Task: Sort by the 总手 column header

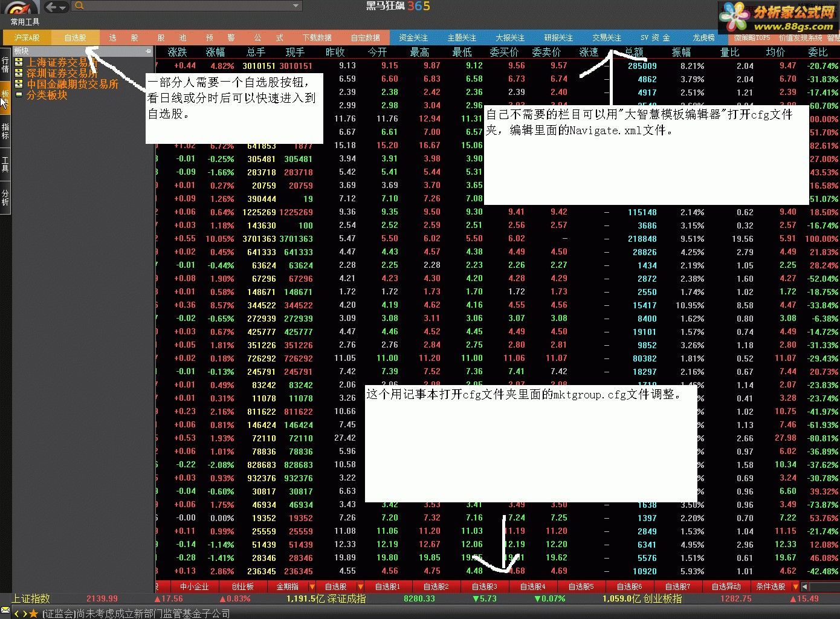Action: 256,52
